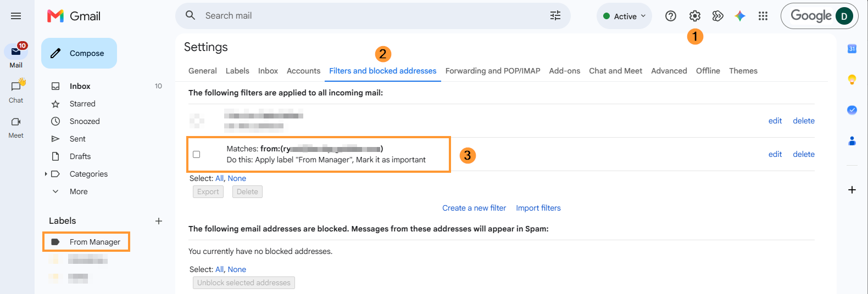
Task: Get add-ons plus icon in side panel
Action: coord(852,190)
